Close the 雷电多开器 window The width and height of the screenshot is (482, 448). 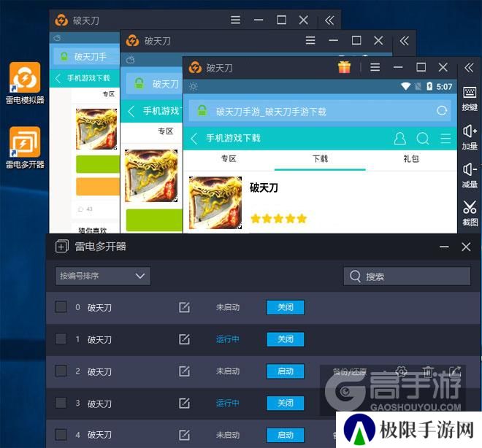(466, 247)
